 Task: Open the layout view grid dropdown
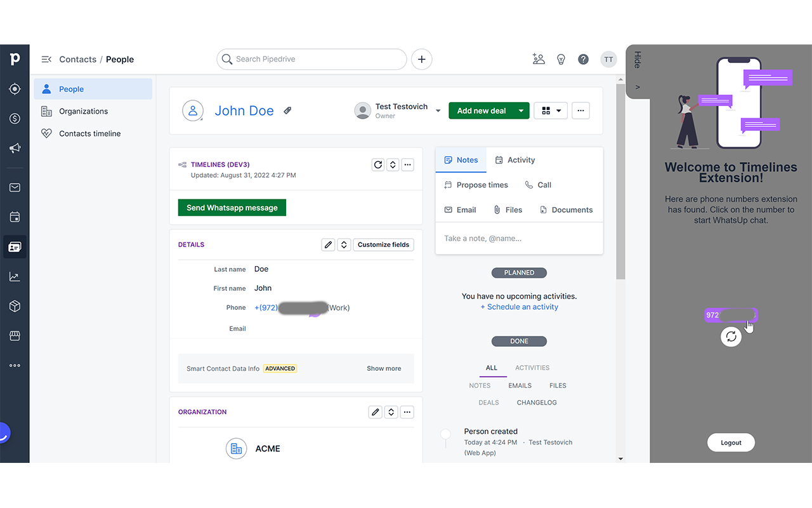(551, 110)
